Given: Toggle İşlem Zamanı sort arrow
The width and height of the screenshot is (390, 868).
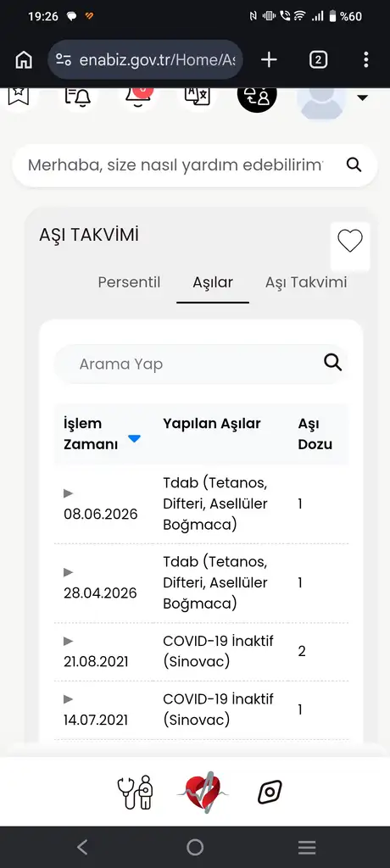Looking at the screenshot, I should pos(134,438).
